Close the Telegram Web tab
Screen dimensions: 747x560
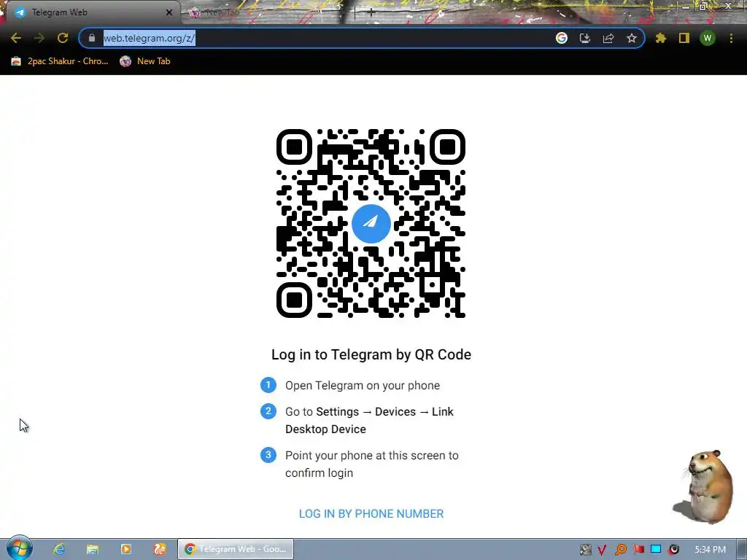pyautogui.click(x=169, y=12)
